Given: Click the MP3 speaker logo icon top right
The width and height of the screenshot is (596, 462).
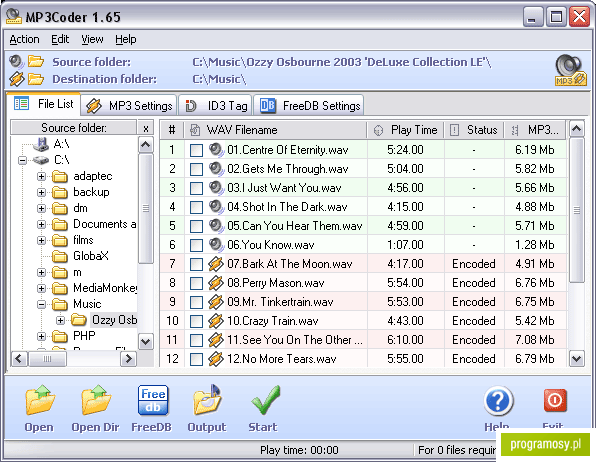Looking at the screenshot, I should click(571, 70).
